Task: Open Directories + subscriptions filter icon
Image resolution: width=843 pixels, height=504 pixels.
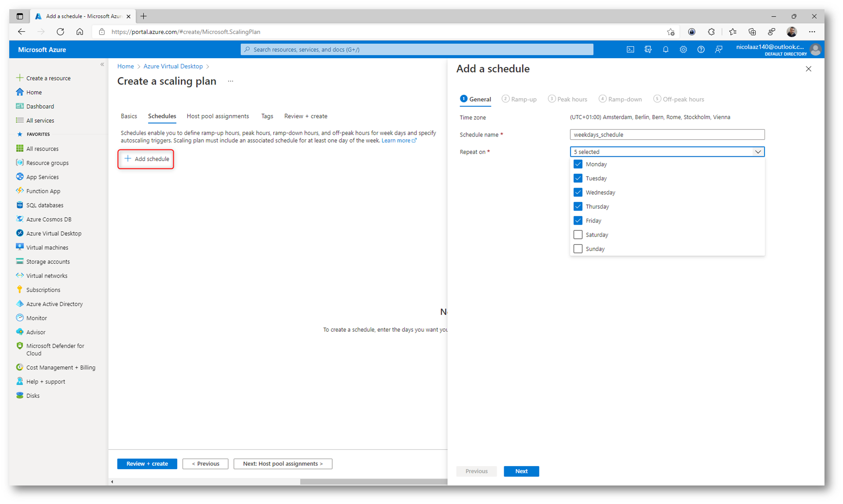Action: [x=648, y=50]
